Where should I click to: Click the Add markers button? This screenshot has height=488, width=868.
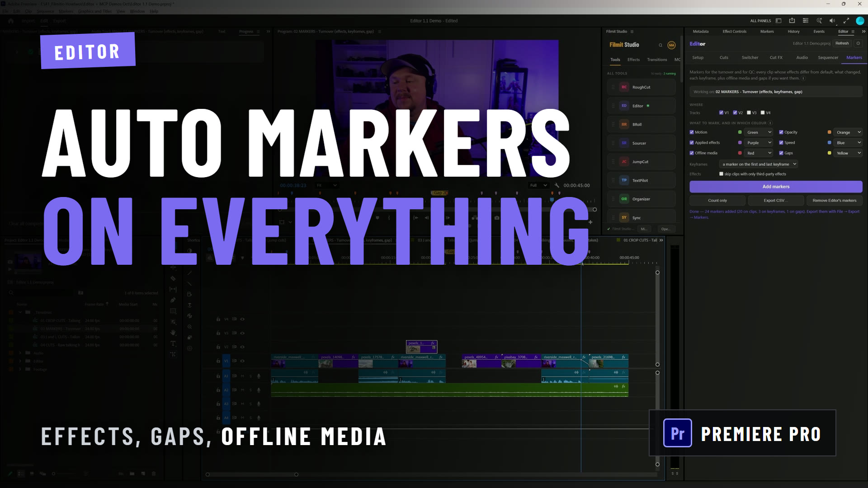776,187
